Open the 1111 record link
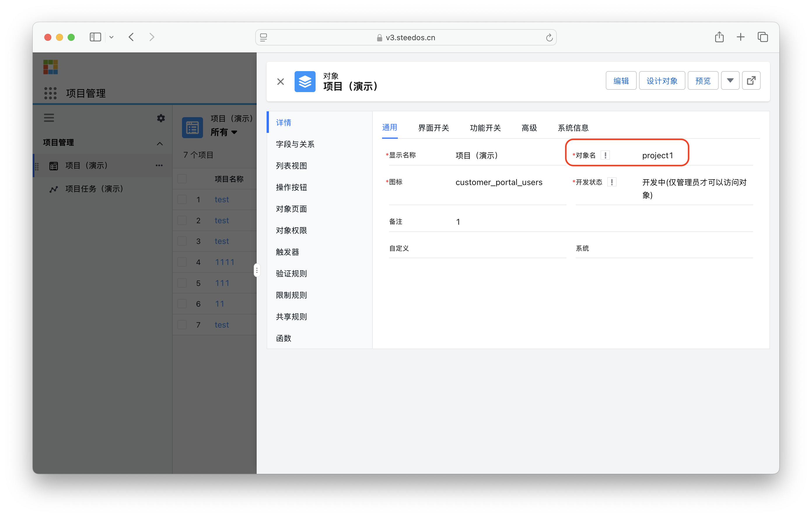The image size is (812, 517). (x=225, y=262)
